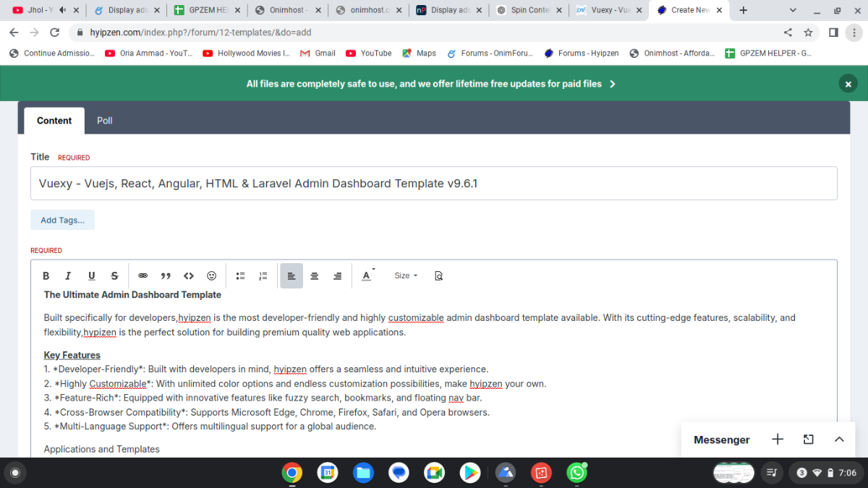Underline text using the editor toolbar
Screen dimensions: 868x488
coord(92,275)
